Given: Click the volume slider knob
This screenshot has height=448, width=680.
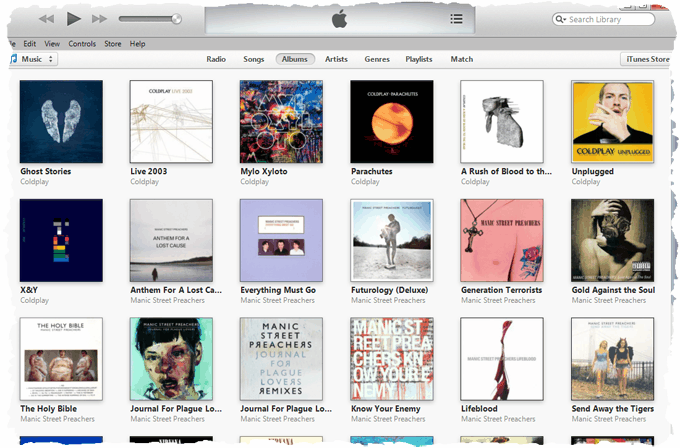Looking at the screenshot, I should point(176,19).
